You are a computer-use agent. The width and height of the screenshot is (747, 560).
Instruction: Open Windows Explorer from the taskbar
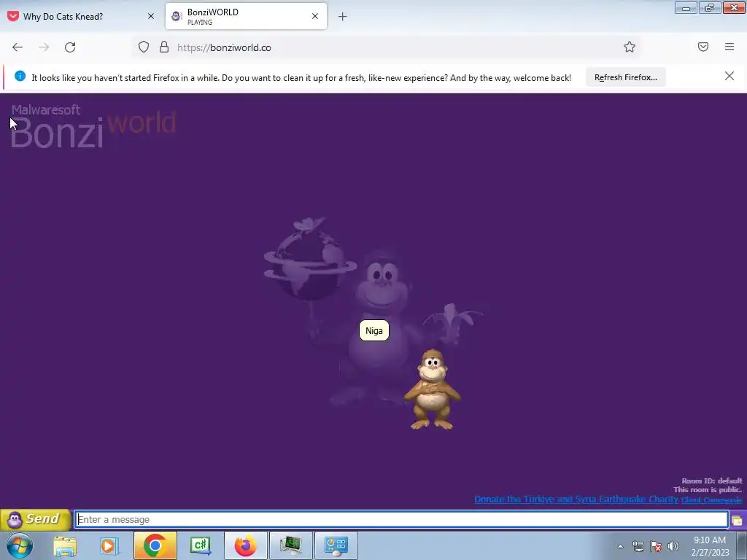click(65, 545)
